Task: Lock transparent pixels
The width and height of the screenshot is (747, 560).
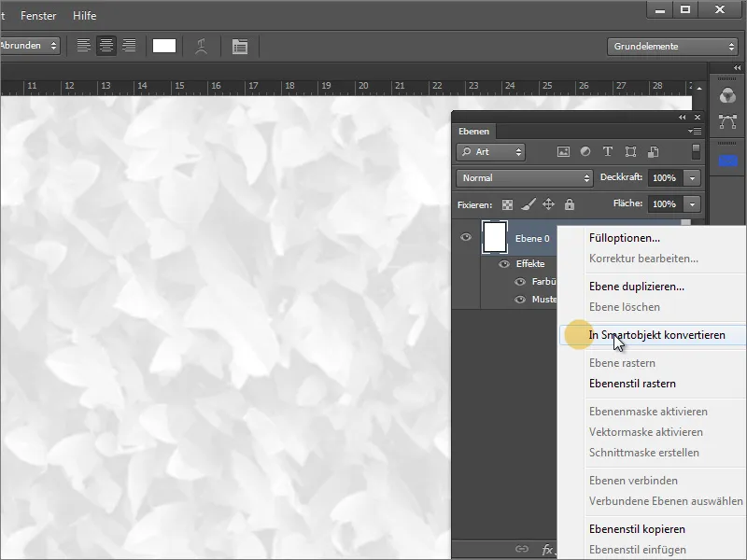Action: (x=507, y=204)
